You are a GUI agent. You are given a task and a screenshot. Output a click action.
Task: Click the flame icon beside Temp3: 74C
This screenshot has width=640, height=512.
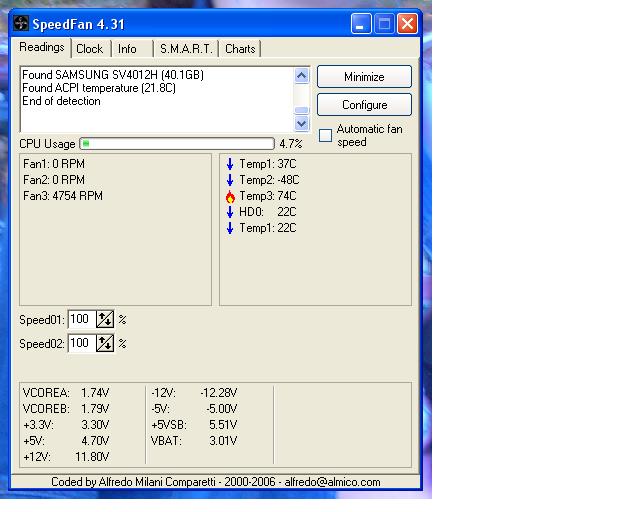tap(230, 196)
